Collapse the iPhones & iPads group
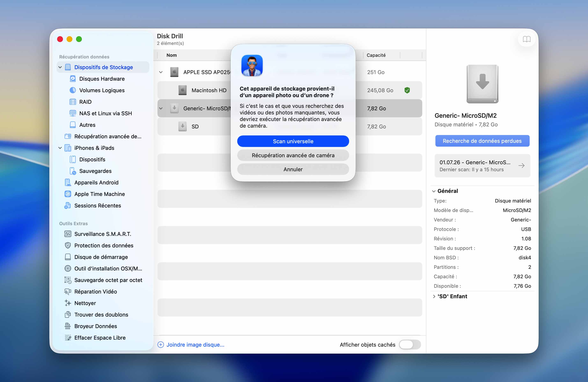Screen dimensions: 588x382 (x=60, y=148)
